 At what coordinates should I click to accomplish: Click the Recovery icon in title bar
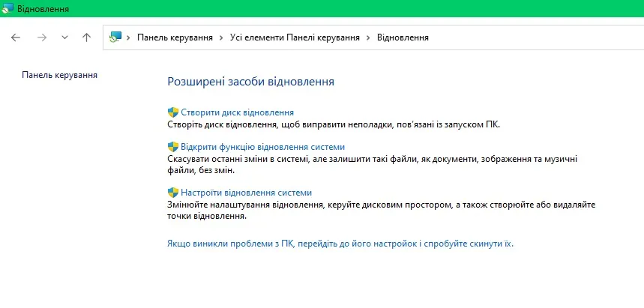point(7,9)
